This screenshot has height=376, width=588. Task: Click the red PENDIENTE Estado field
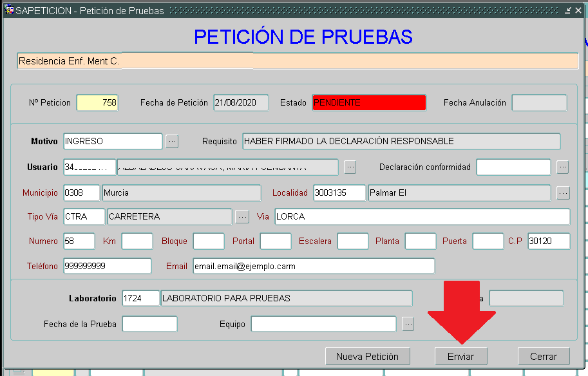(369, 103)
